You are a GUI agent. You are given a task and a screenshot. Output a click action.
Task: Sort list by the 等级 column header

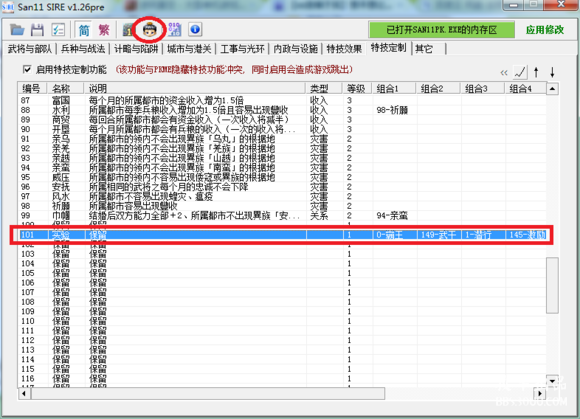coord(357,88)
